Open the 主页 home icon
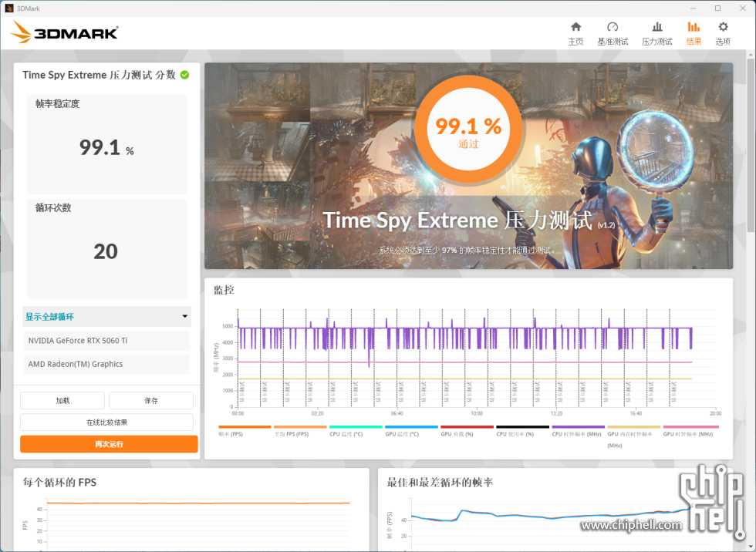756x552 pixels. (x=575, y=28)
